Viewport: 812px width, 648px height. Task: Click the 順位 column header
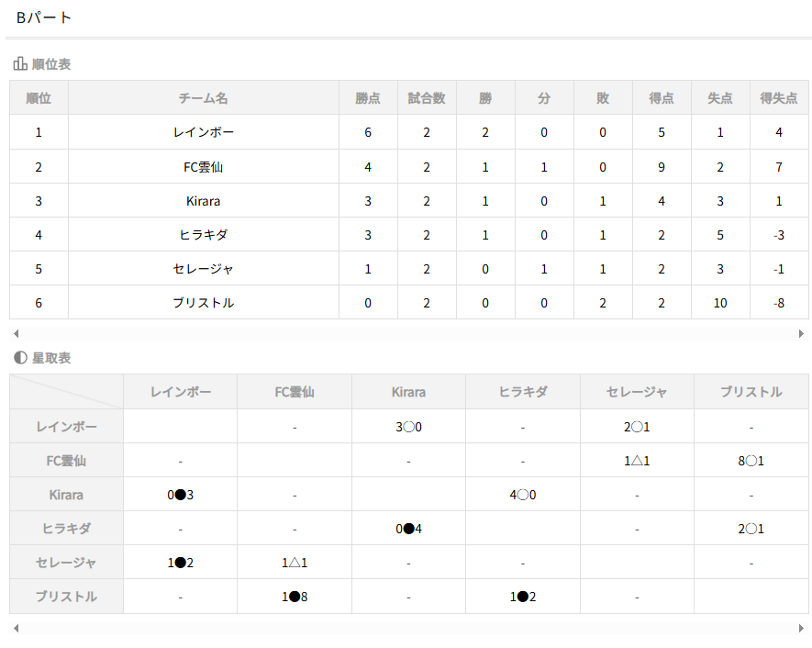(39, 98)
